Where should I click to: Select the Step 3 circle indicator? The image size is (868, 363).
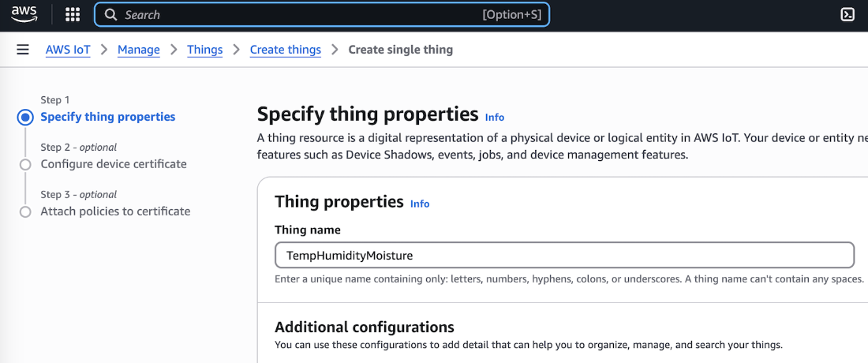25,211
